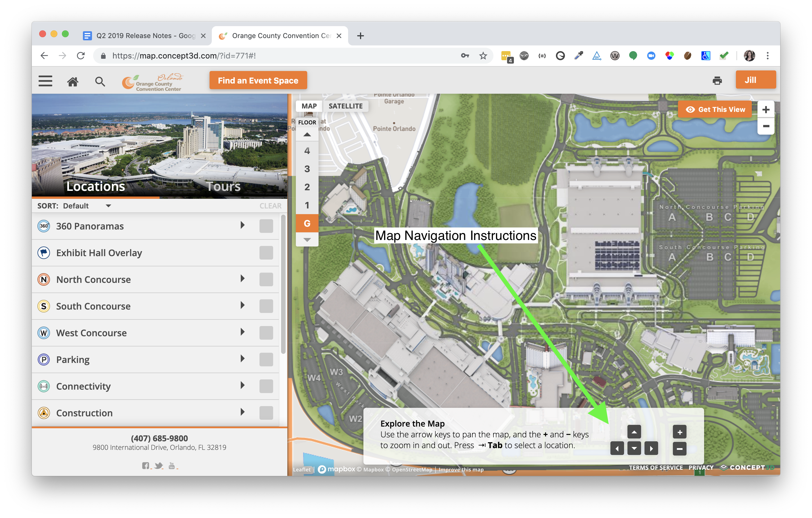Viewport: 812px width, 518px height.
Task: Click CLEAR in the sort bar
Action: [x=270, y=206]
